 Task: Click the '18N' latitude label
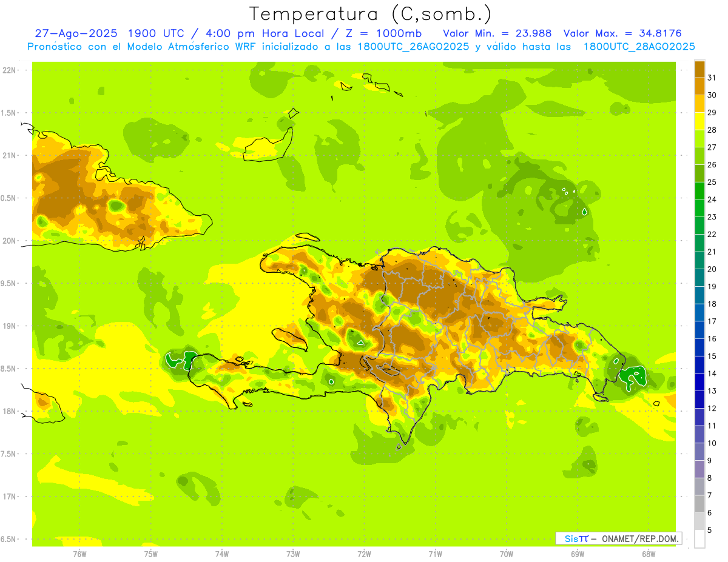tap(10, 412)
